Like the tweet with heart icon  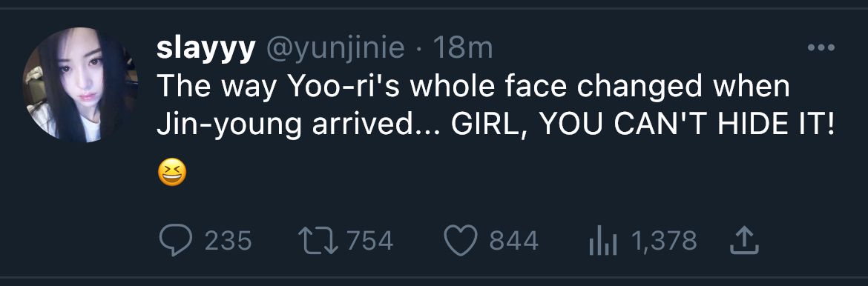(x=461, y=242)
